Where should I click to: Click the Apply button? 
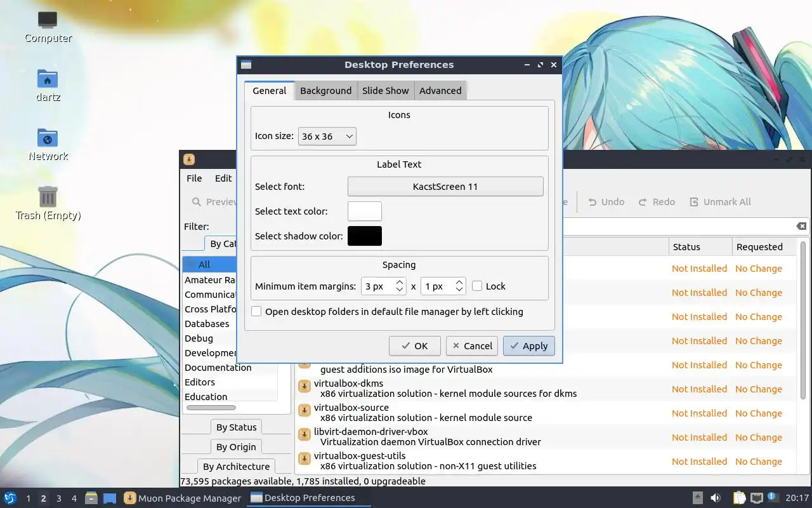pyautogui.click(x=529, y=346)
